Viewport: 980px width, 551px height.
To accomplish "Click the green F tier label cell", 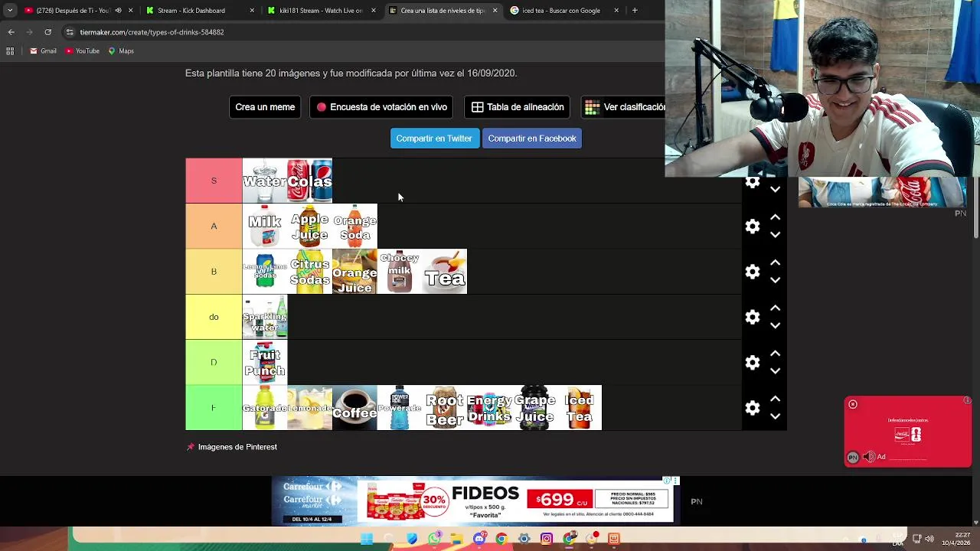I will click(214, 408).
